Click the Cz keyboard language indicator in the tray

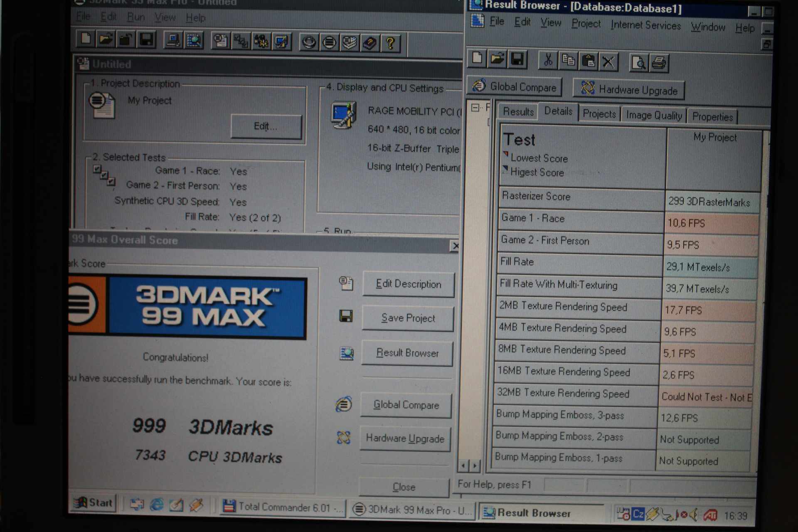point(638,514)
